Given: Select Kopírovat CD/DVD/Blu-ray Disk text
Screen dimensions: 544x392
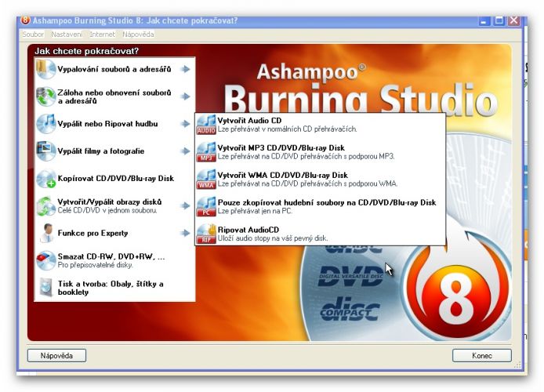Looking at the screenshot, I should click(115, 178).
